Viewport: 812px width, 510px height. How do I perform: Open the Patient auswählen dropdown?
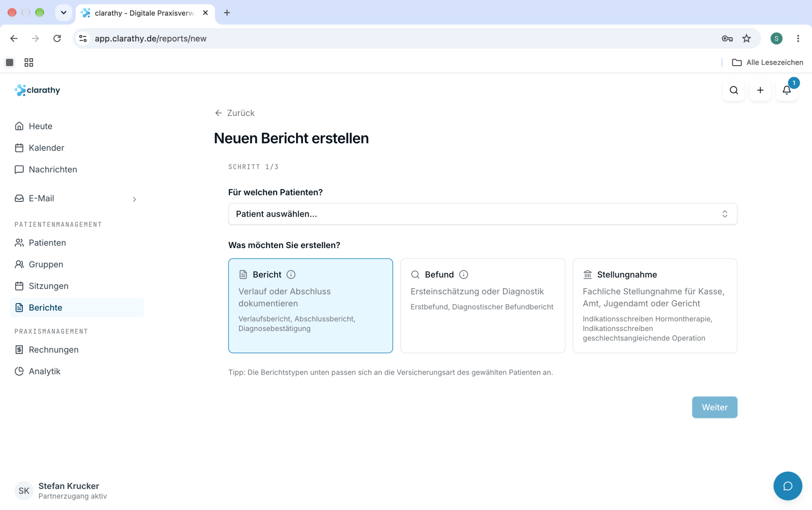pyautogui.click(x=482, y=214)
